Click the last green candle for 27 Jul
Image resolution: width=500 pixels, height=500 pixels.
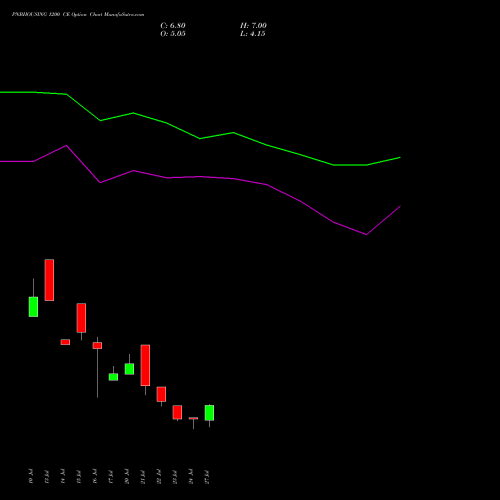click(209, 413)
